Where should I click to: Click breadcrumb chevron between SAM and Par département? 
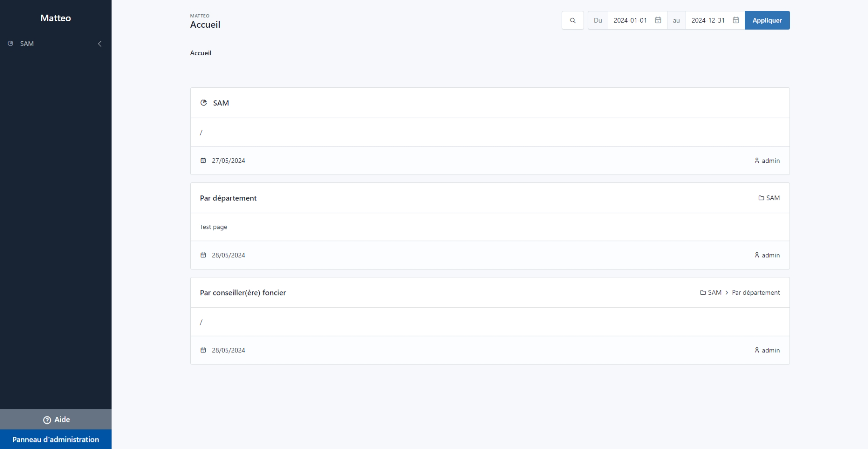pyautogui.click(x=727, y=293)
